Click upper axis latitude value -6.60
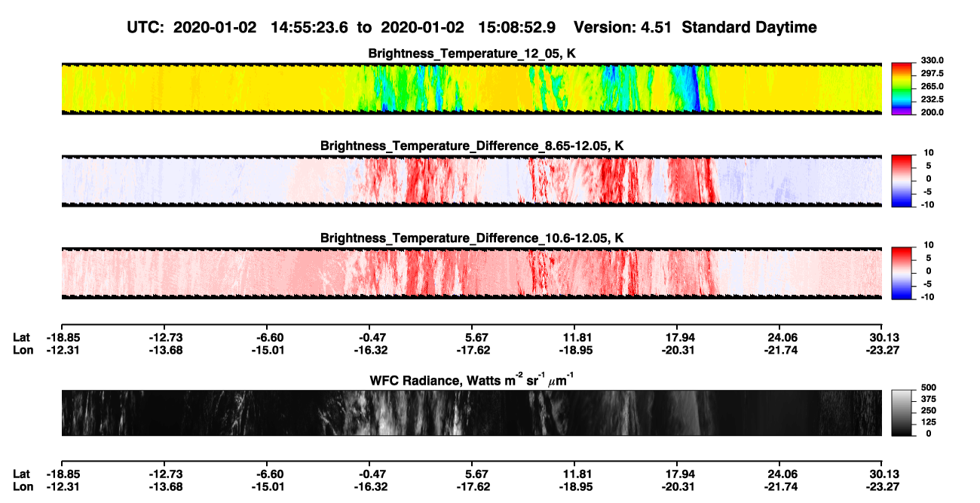 (x=270, y=337)
